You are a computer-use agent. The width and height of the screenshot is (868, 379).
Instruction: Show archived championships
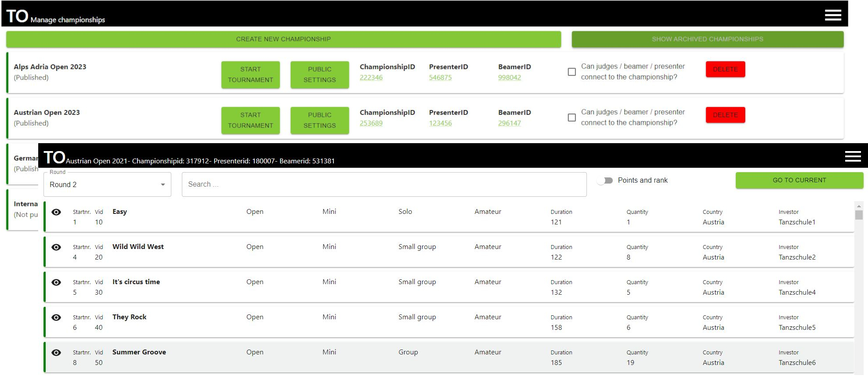coord(707,39)
